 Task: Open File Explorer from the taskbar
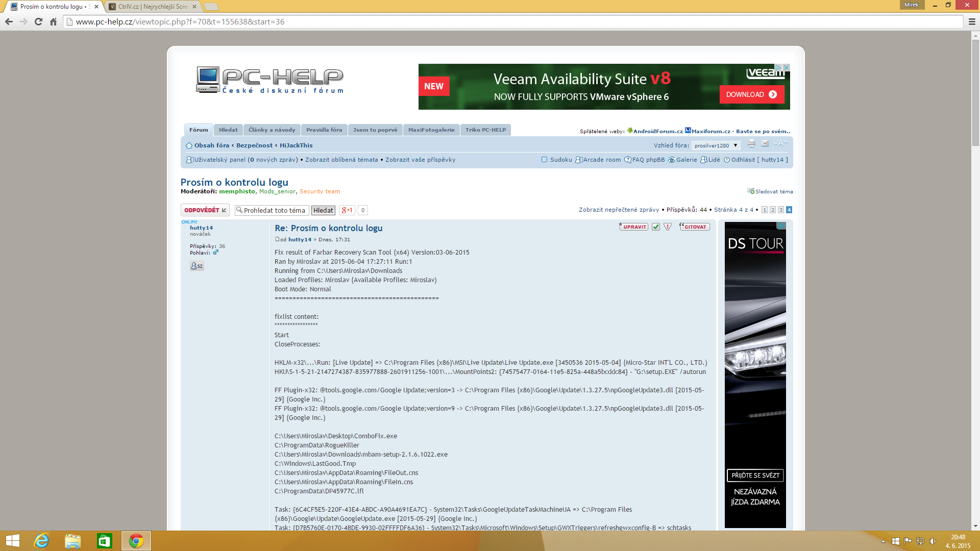(73, 541)
